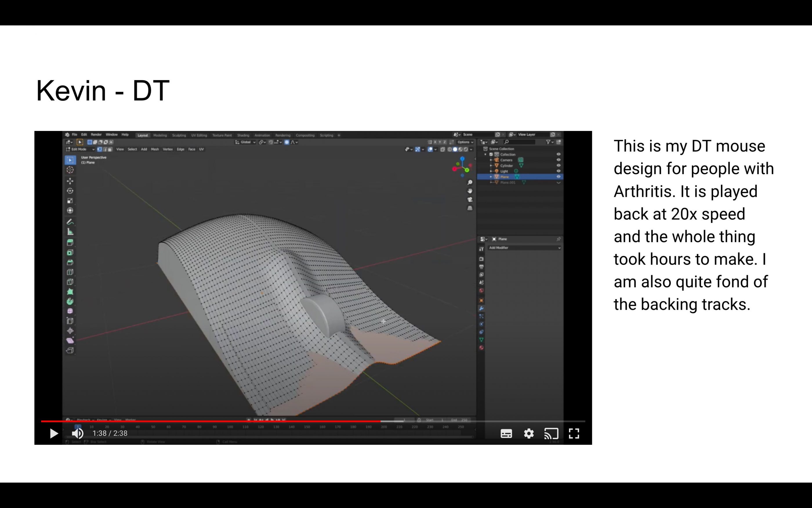Click the video progress bar
The width and height of the screenshot is (812, 508).
(313, 421)
